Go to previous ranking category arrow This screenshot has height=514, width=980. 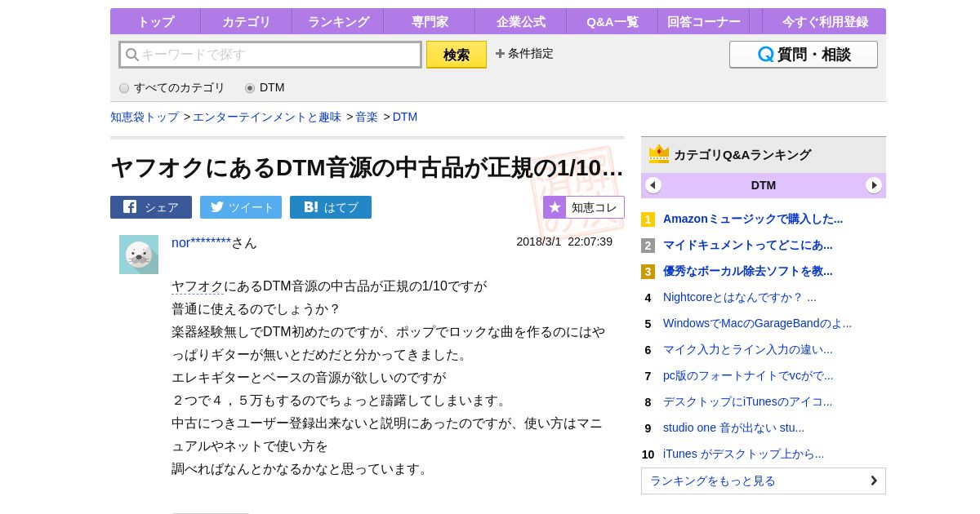coord(653,185)
